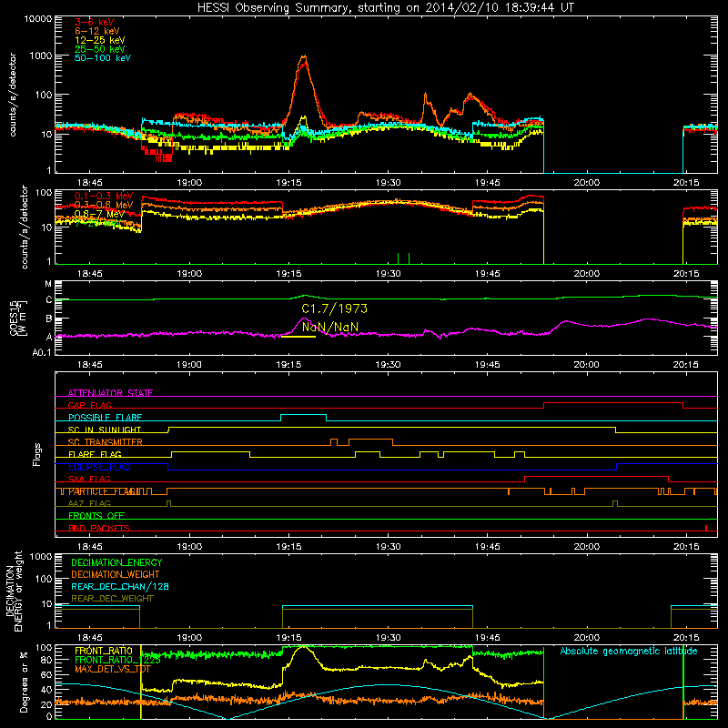Image resolution: width=728 pixels, height=728 pixels.
Task: Select the 6-12 keV legend label
Action: coord(97,31)
